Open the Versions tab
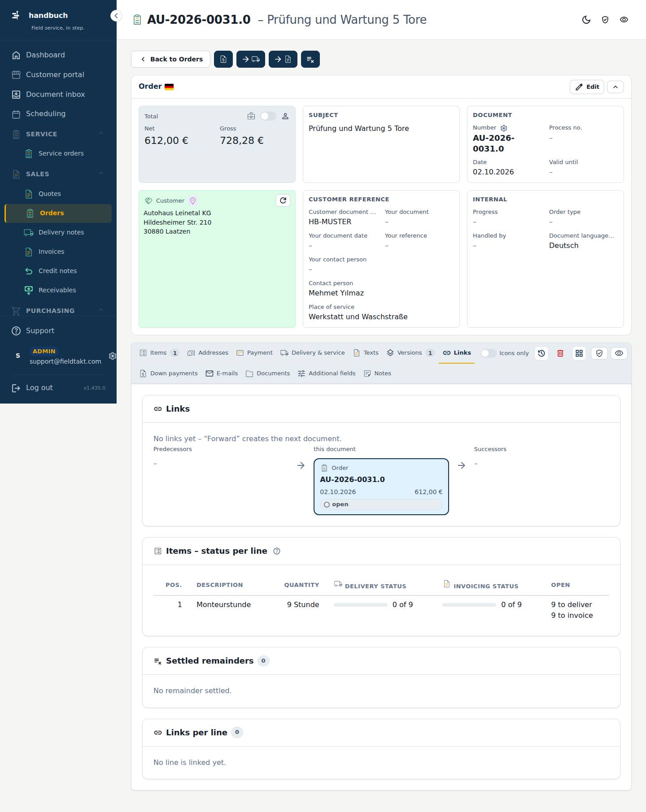The width and height of the screenshot is (646, 812). (410, 353)
